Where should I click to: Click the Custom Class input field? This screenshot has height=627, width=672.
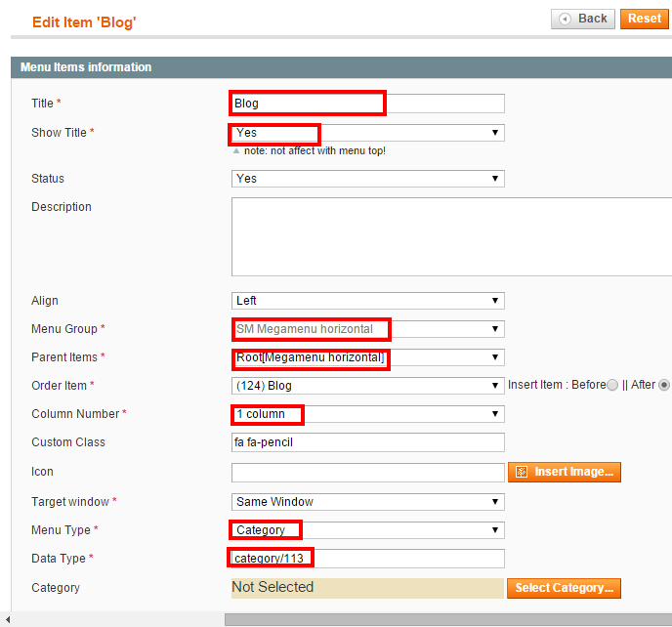367,442
